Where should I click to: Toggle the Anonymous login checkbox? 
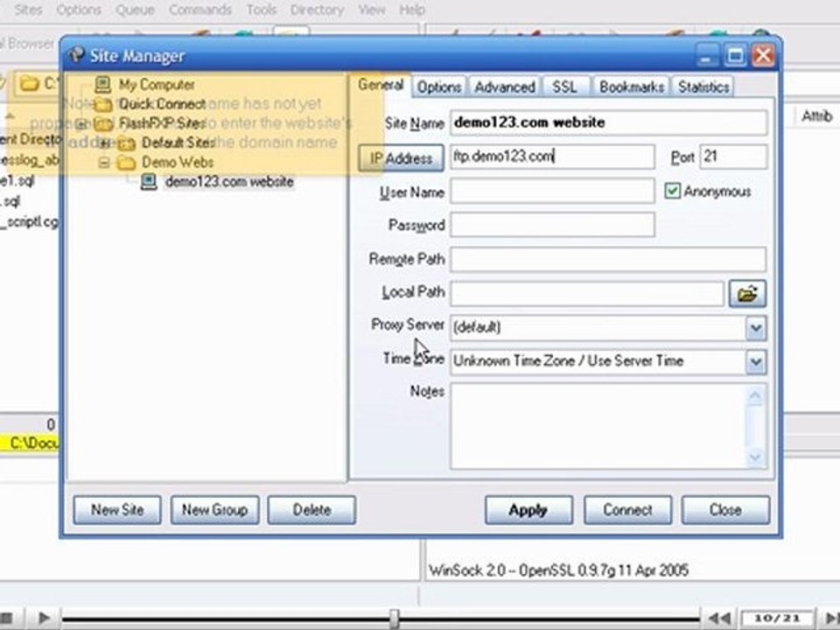672,192
